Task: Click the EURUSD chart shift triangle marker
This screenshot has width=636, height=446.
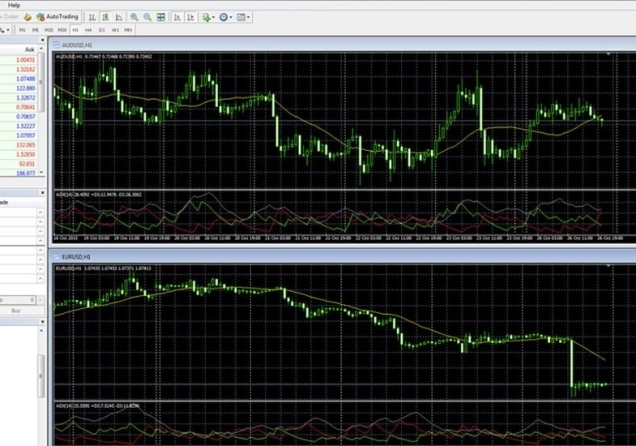Action: pyautogui.click(x=608, y=266)
